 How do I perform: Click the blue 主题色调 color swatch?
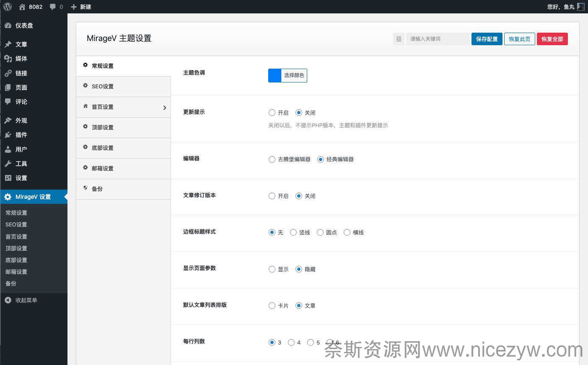pyautogui.click(x=275, y=75)
